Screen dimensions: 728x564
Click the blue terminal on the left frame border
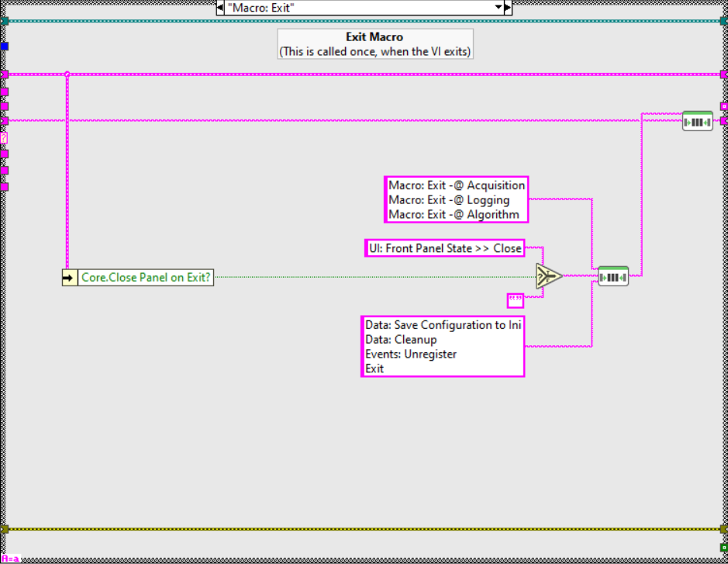(x=5, y=47)
